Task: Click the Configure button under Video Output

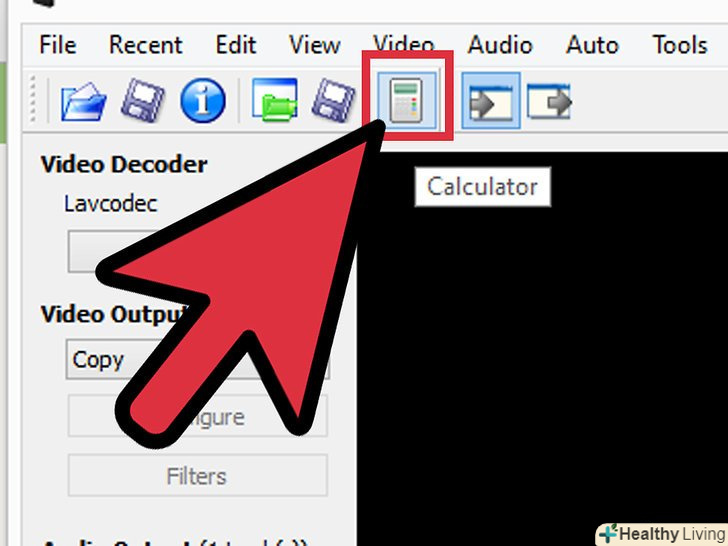Action: (x=198, y=416)
